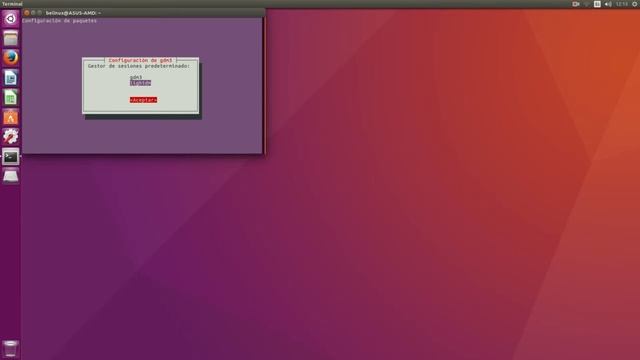Viewport: 640px width, 360px height.
Task: Open the Trash in launcher
Action: 11,349
